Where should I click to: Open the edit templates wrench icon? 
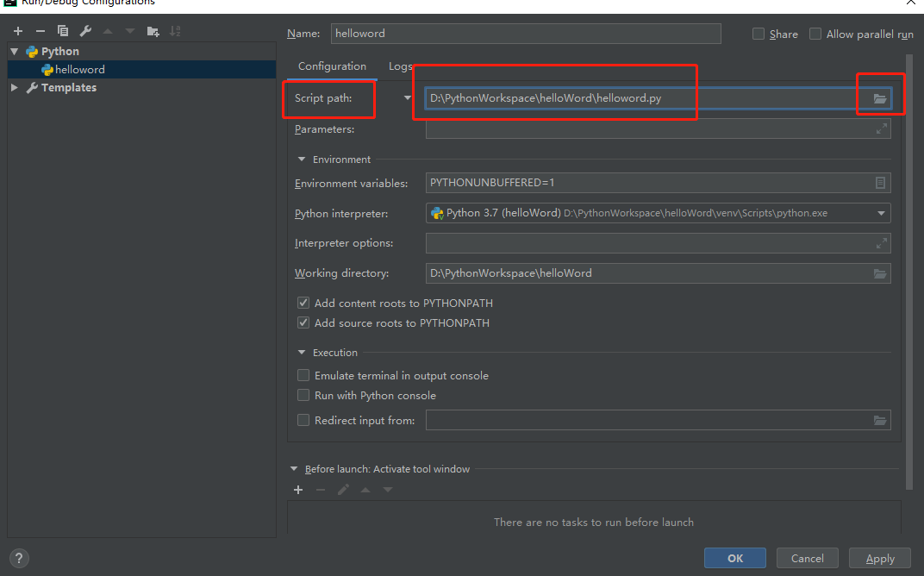click(x=85, y=31)
